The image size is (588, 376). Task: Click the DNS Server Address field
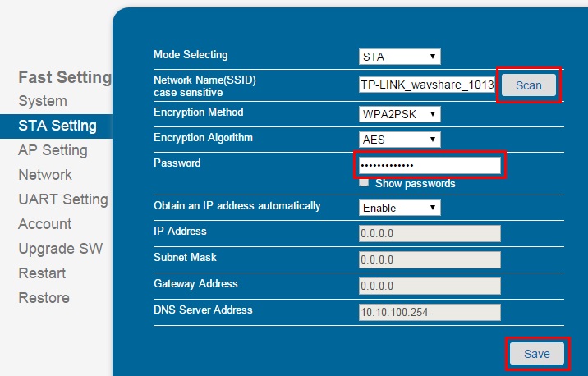(430, 312)
